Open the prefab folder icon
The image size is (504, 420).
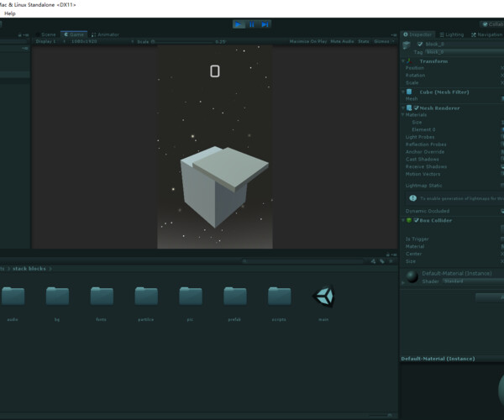click(235, 296)
